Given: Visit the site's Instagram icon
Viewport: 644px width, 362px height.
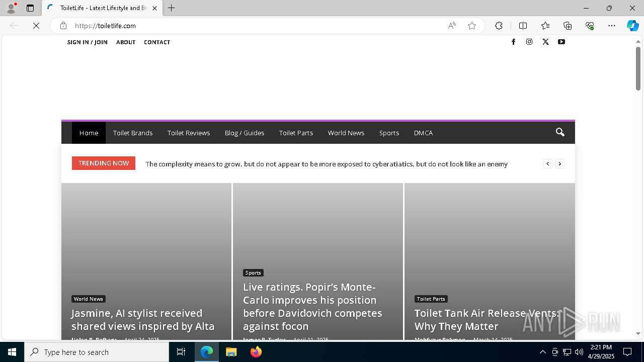Looking at the screenshot, I should (x=529, y=42).
